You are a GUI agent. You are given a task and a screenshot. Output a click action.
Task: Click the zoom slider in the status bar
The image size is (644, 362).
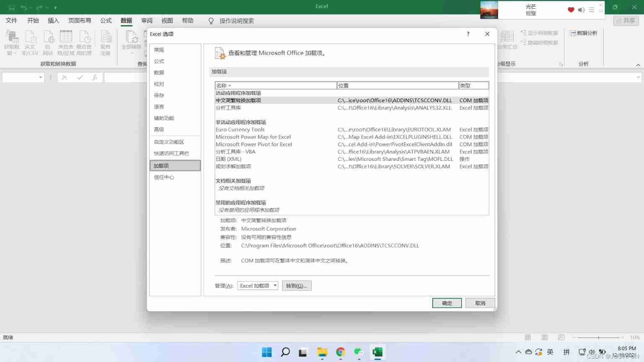598,337
